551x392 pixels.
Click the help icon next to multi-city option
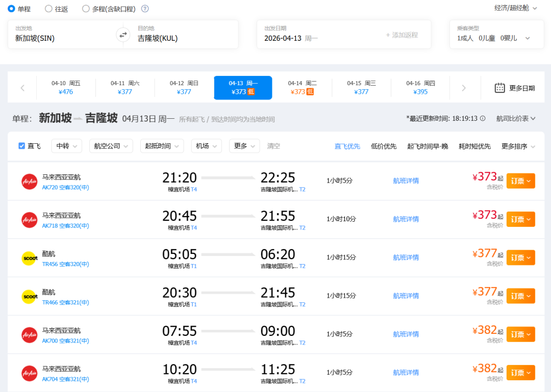[145, 9]
